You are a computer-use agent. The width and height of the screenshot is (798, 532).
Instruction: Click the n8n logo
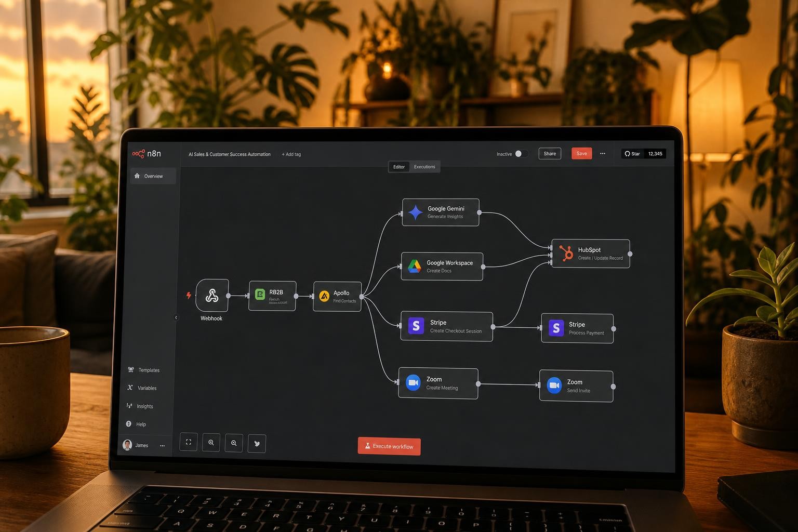tap(146, 154)
